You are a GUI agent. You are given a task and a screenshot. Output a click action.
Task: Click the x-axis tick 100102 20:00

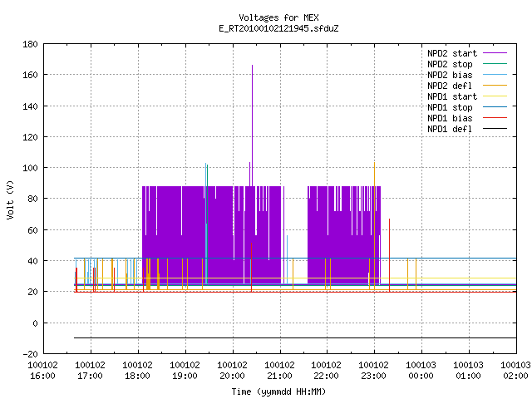pos(232,371)
